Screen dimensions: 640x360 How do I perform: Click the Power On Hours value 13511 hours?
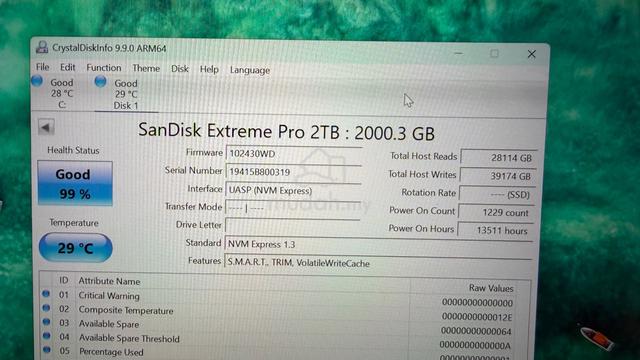[x=495, y=230]
